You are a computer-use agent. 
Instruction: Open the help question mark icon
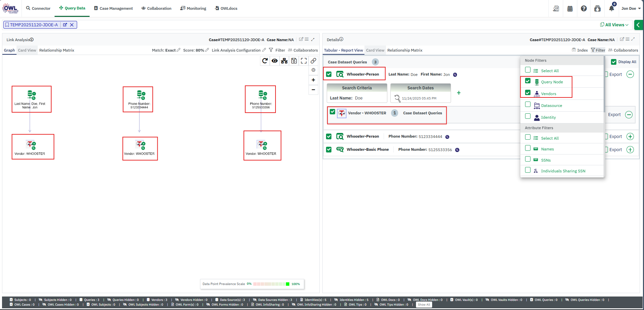coord(584,8)
